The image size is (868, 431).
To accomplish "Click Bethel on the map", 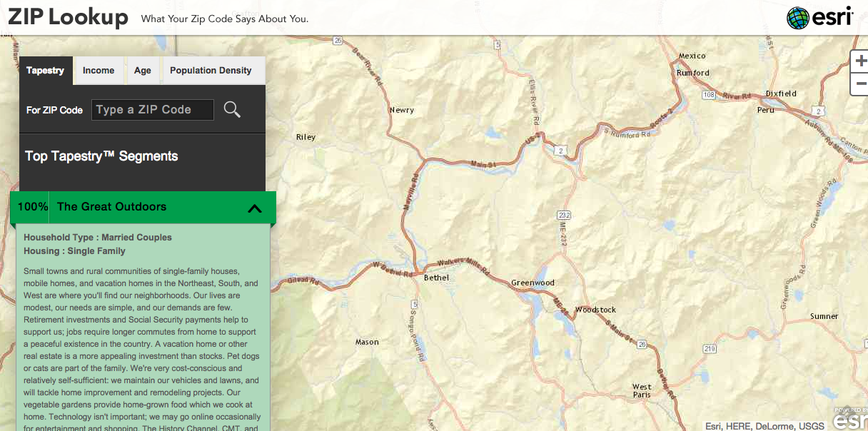I will (x=436, y=278).
